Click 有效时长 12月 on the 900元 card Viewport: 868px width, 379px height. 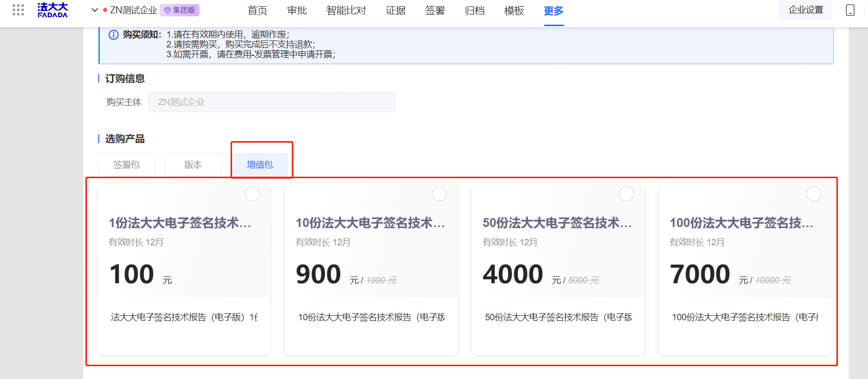point(323,242)
